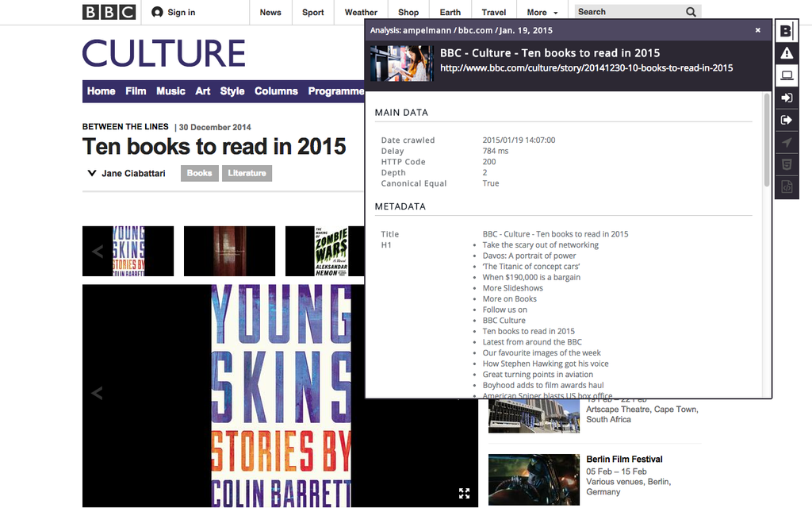Viewport: 812px width, 508px height.
Task: Select Art in Culture menu
Action: [x=202, y=91]
